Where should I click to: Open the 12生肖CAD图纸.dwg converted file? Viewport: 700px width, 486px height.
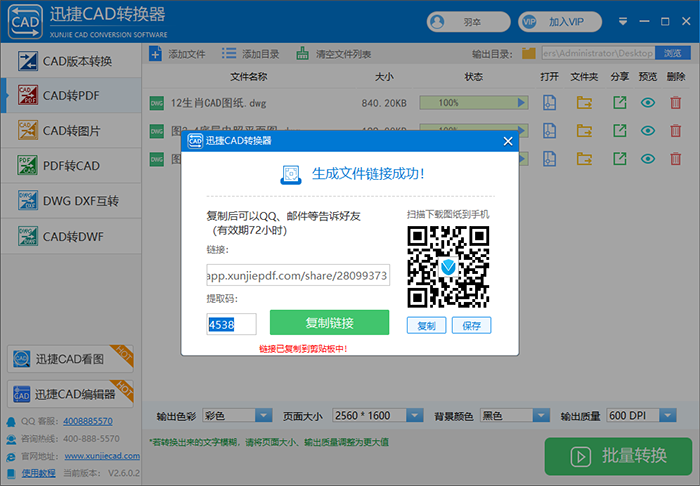click(549, 103)
